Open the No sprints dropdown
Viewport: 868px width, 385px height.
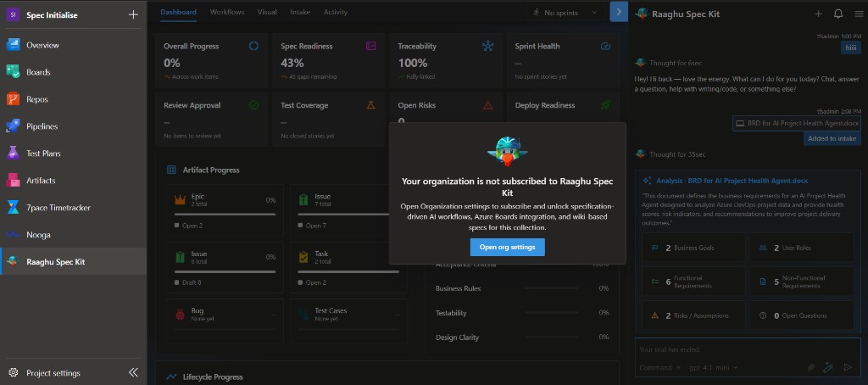pos(565,12)
